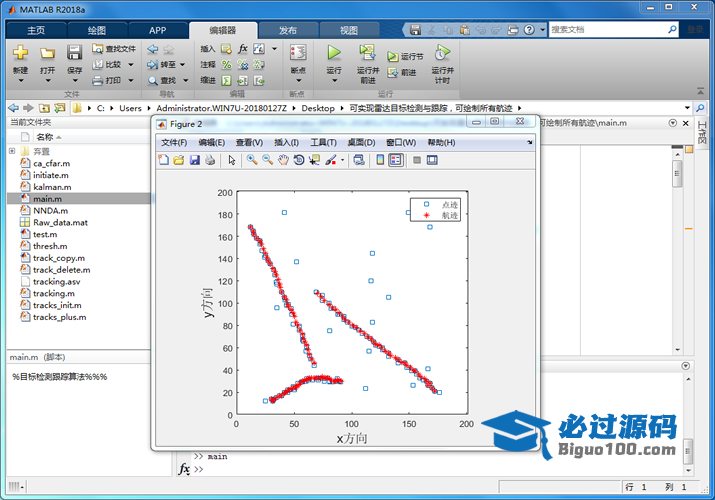Image resolution: width=715 pixels, height=500 pixels.
Task: Expand the 弃置 folder in file tree
Action: [x=12, y=151]
